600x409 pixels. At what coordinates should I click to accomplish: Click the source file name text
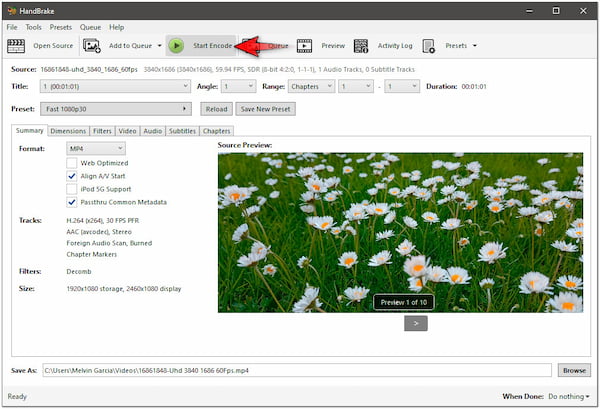pyautogui.click(x=89, y=70)
